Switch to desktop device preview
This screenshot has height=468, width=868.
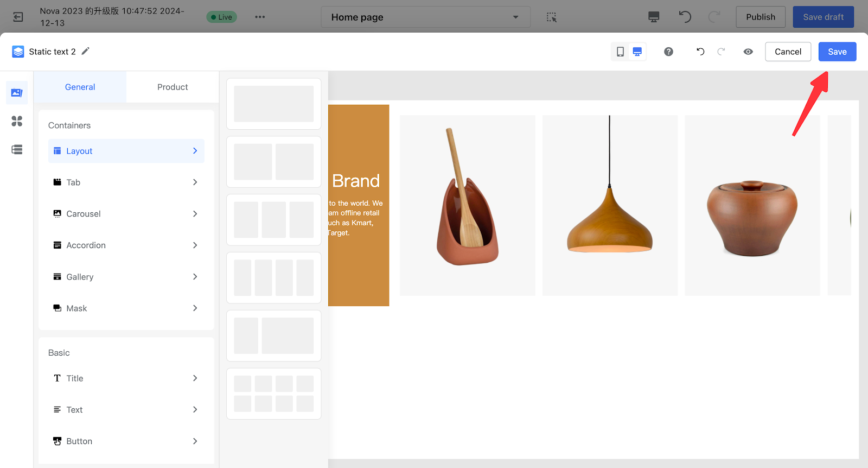pos(637,52)
